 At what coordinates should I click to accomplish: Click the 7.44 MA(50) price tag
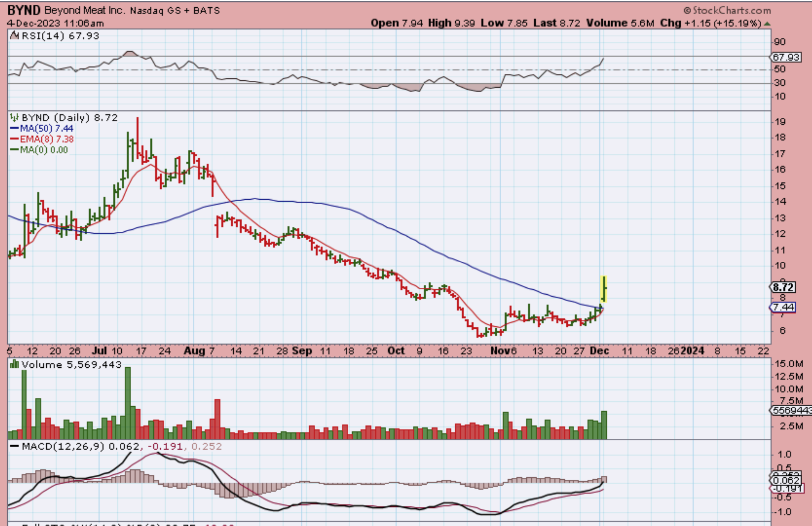783,307
